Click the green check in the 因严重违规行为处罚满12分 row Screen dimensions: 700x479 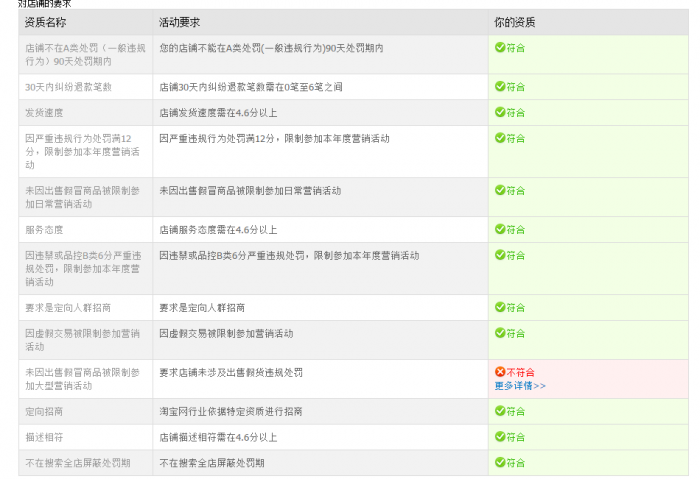point(500,138)
